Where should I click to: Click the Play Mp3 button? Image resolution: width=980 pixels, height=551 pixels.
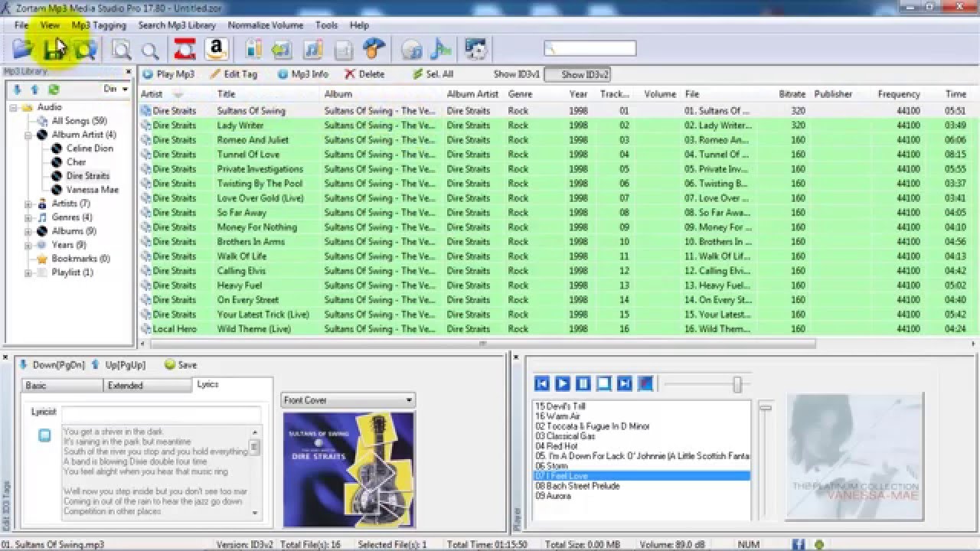168,74
